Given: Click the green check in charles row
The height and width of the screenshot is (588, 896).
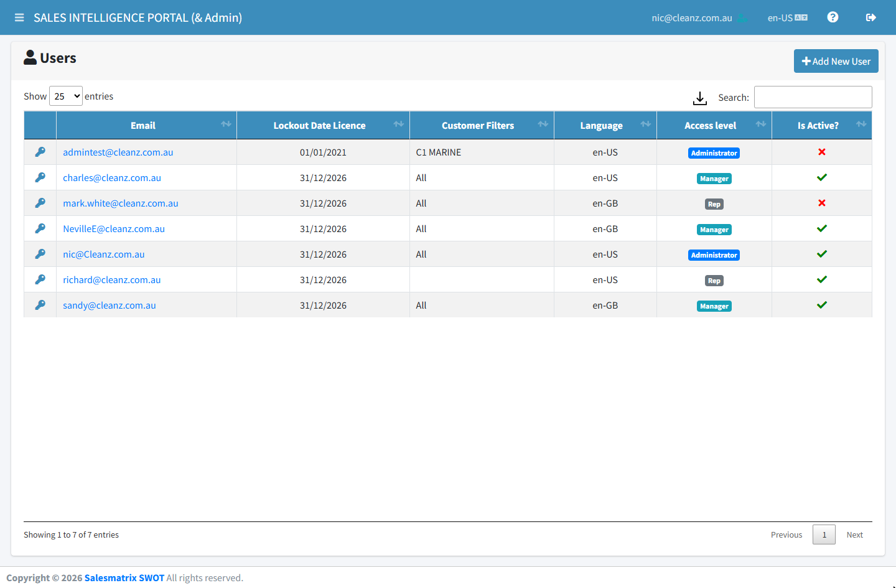Looking at the screenshot, I should pyautogui.click(x=822, y=177).
